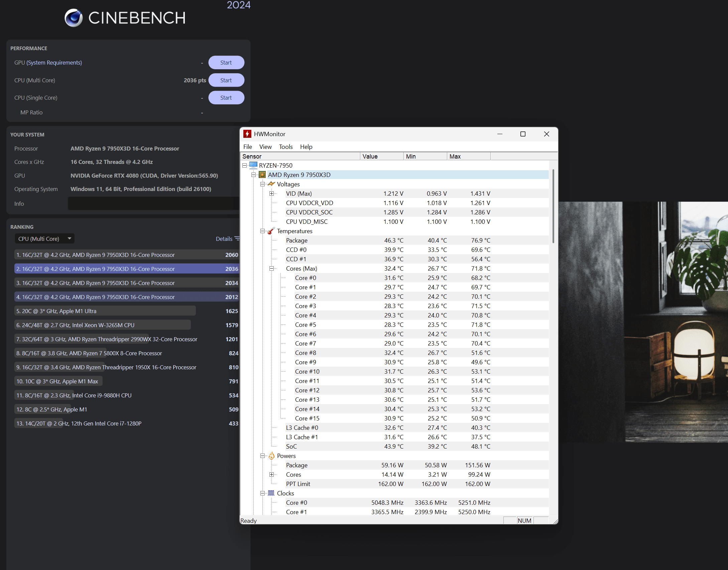The width and height of the screenshot is (728, 570).
Task: Select ranking entry 1 with score 2060
Action: click(x=127, y=255)
